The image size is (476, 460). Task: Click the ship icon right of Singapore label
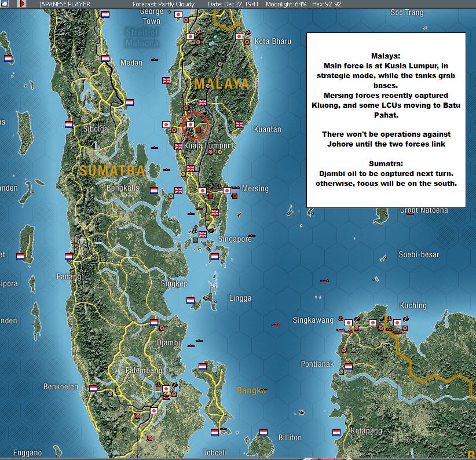(252, 236)
